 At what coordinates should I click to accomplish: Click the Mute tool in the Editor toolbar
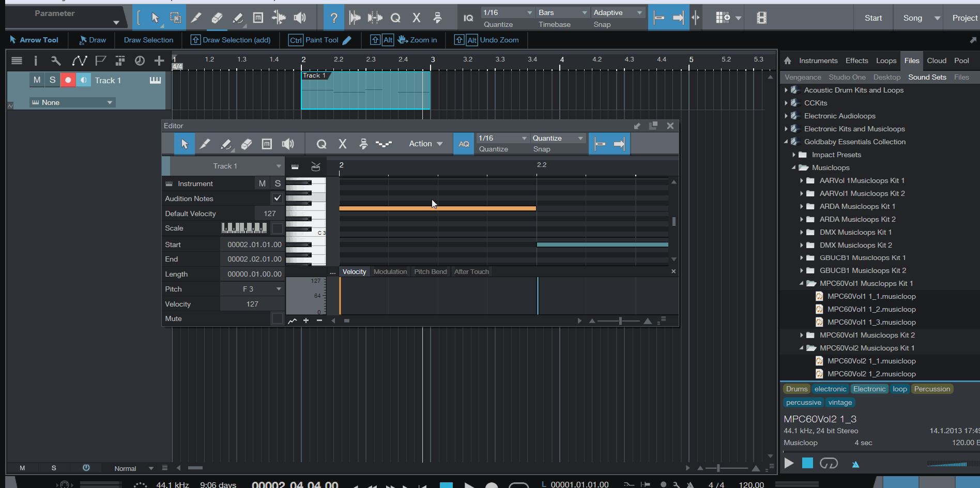pyautogui.click(x=267, y=144)
